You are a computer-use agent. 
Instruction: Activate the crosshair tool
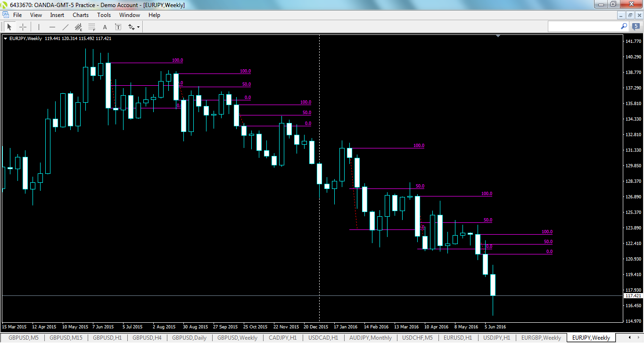click(23, 27)
